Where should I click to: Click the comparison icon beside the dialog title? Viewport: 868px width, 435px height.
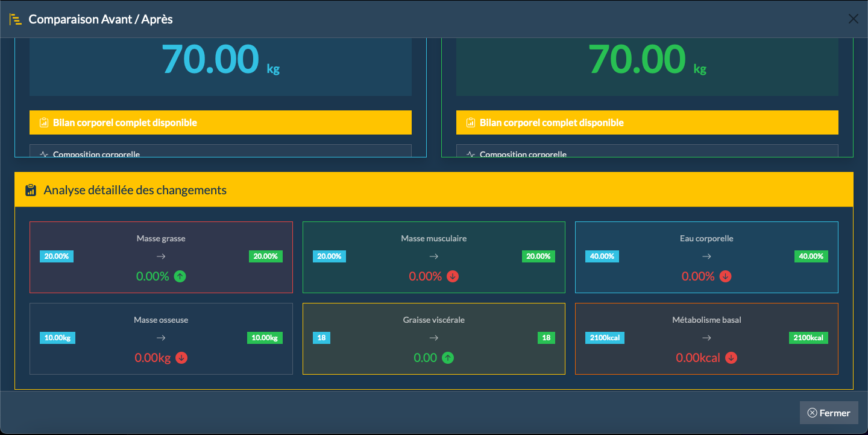pos(15,19)
